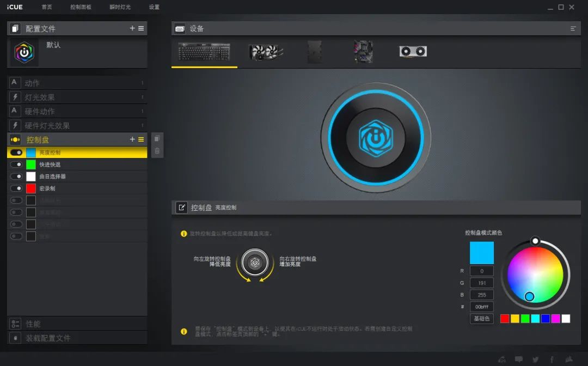The image size is (588, 366).
Task: Click the hex color code field
Action: coord(481,307)
